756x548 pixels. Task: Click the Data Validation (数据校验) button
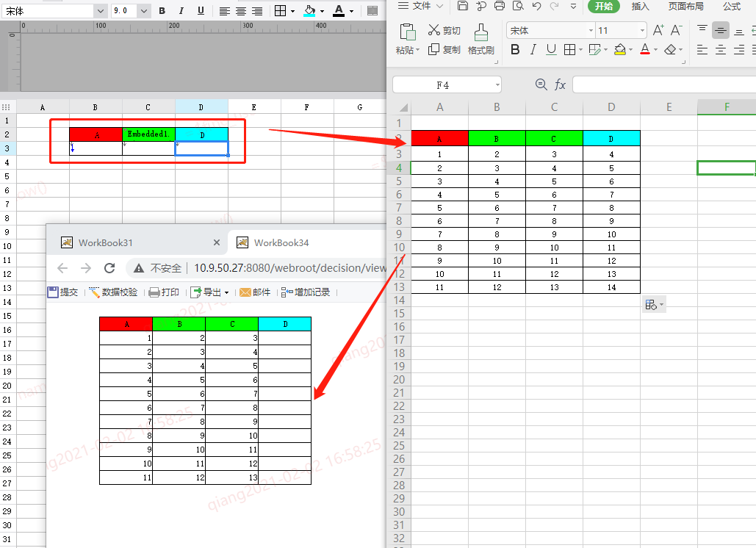(114, 292)
